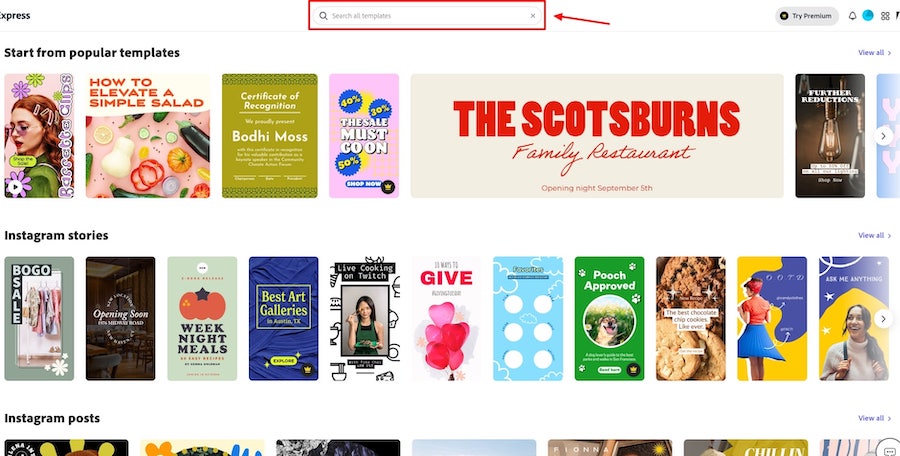Click the magnifier icon in the search bar
Screen dimensions: 900x456
pyautogui.click(x=324, y=16)
